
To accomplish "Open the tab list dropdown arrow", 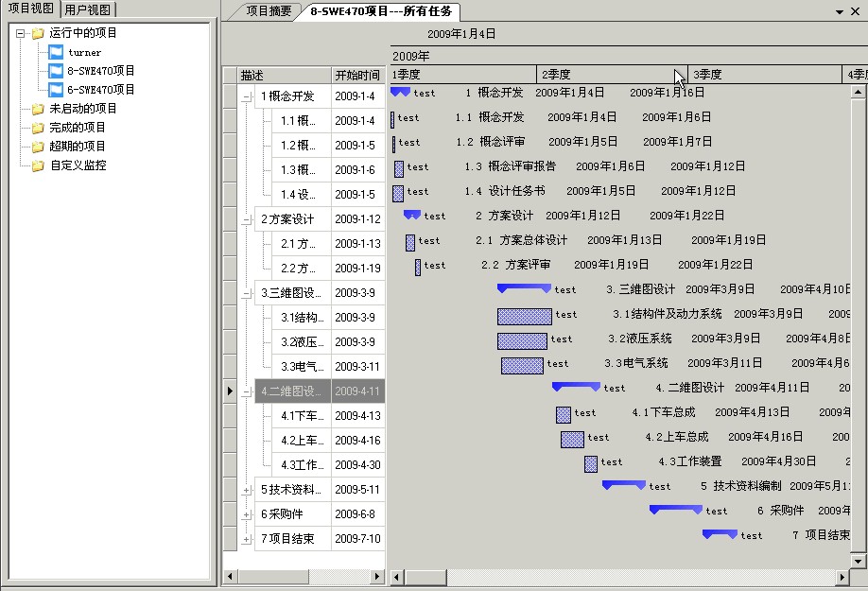I will click(840, 11).
